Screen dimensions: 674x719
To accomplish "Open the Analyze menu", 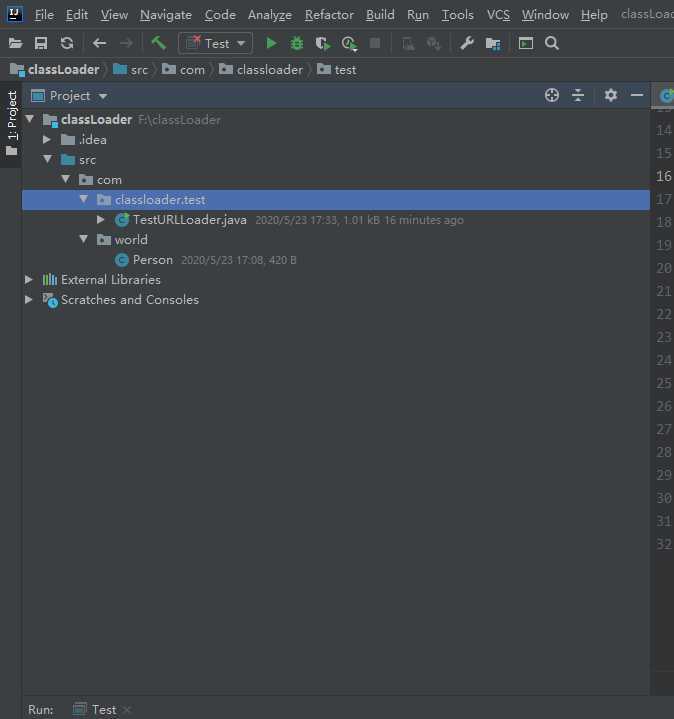I will pos(270,15).
